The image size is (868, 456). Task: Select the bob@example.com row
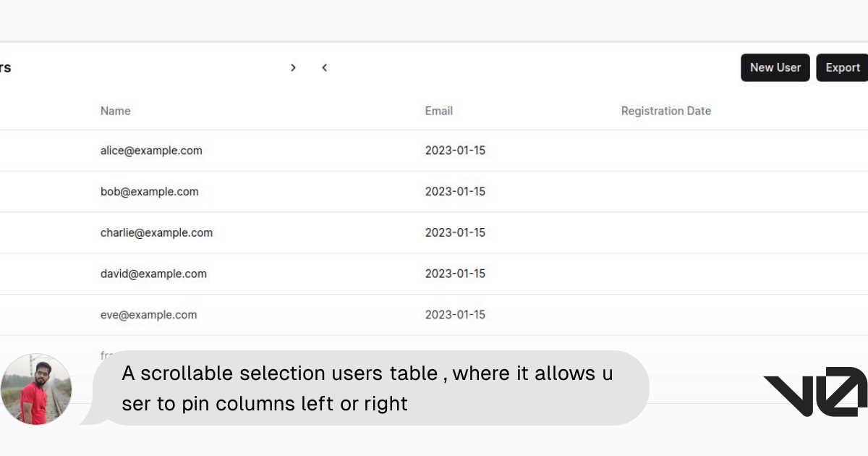434,192
